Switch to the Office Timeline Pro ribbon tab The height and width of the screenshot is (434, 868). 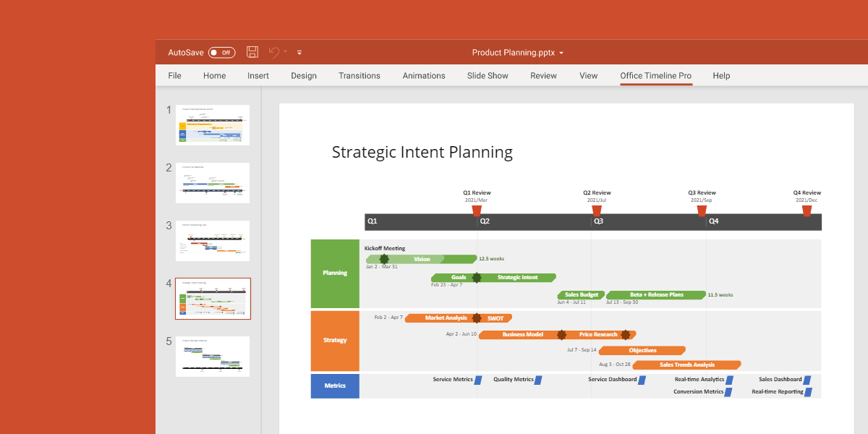pos(655,75)
